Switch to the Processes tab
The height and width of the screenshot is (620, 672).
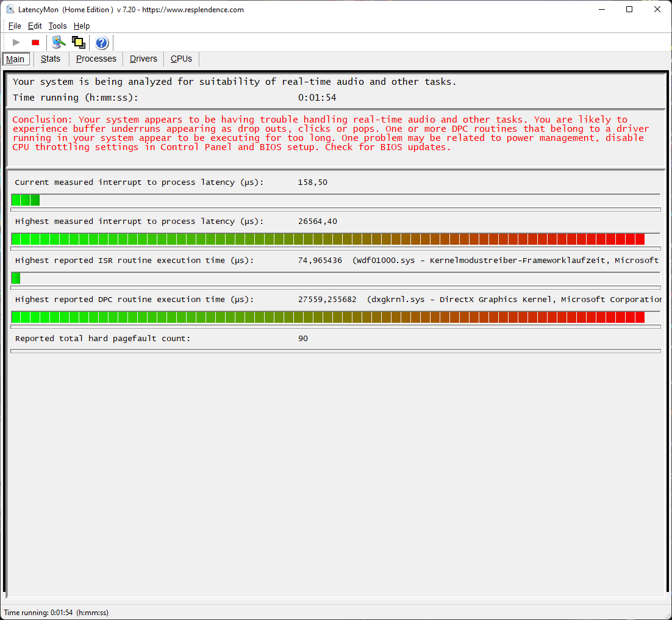tap(96, 59)
